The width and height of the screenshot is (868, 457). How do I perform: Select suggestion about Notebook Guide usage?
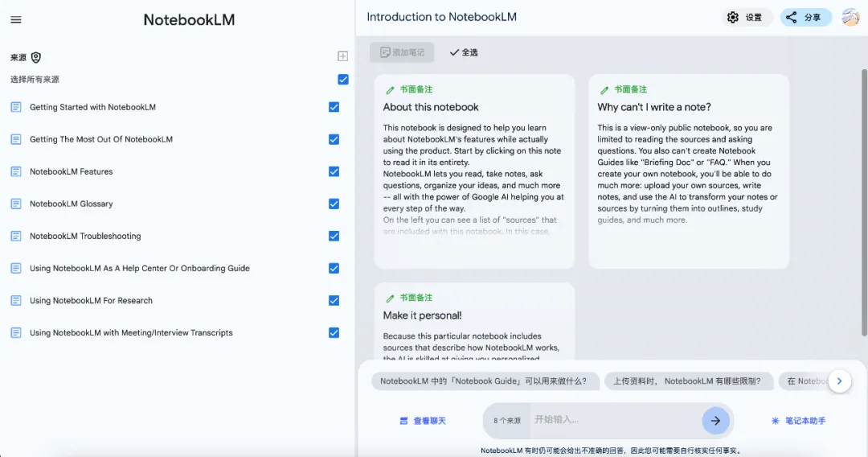tap(485, 381)
